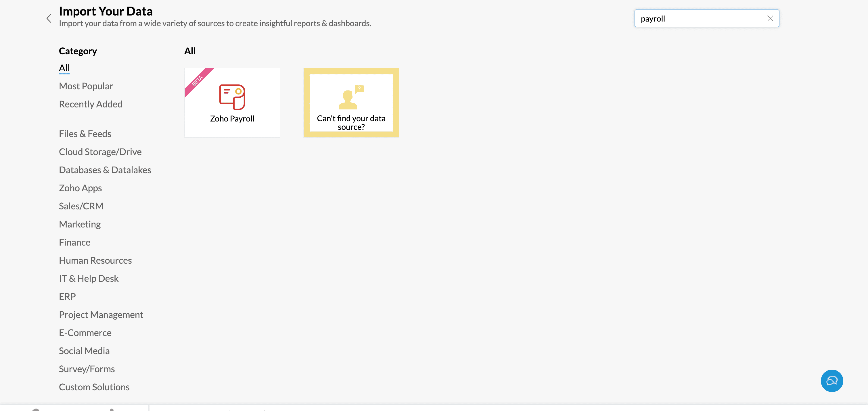Click the Zoho Payroll integration icon

click(x=233, y=103)
